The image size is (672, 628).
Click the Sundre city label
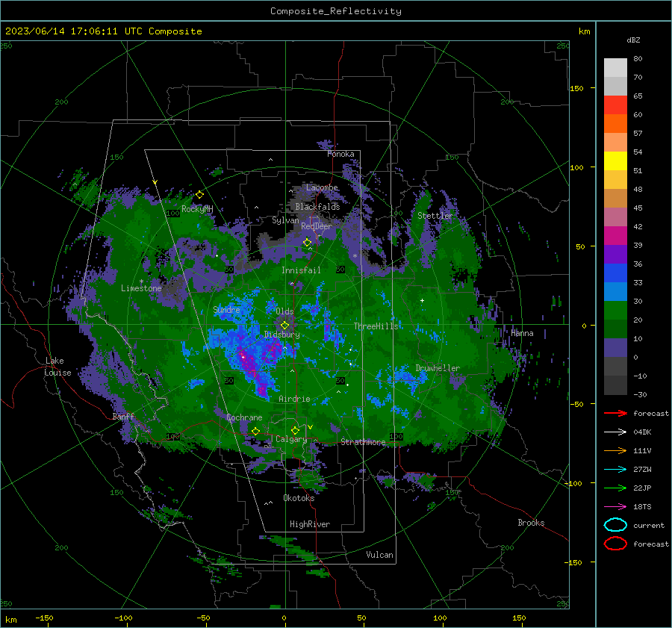pyautogui.click(x=226, y=309)
